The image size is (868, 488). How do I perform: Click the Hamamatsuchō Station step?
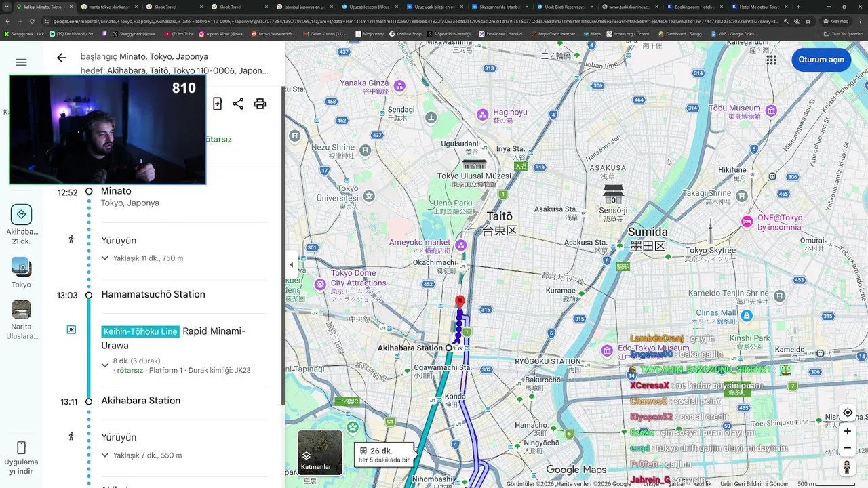pos(153,294)
